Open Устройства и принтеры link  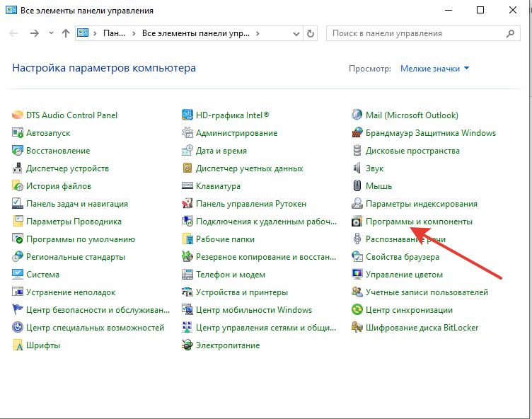(241, 292)
